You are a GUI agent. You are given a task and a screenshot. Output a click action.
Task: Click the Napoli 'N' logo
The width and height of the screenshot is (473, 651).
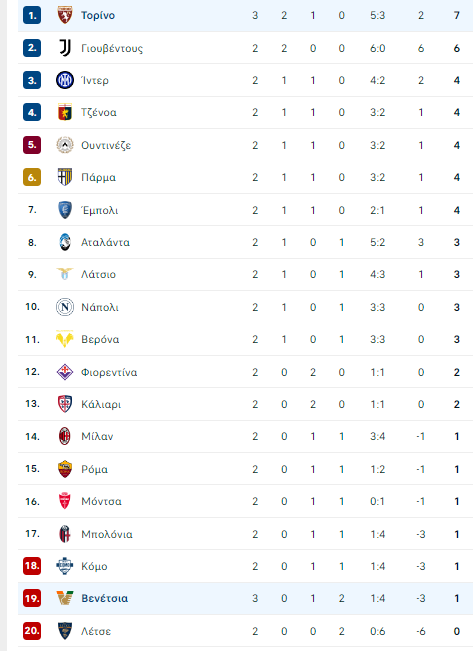(65, 307)
